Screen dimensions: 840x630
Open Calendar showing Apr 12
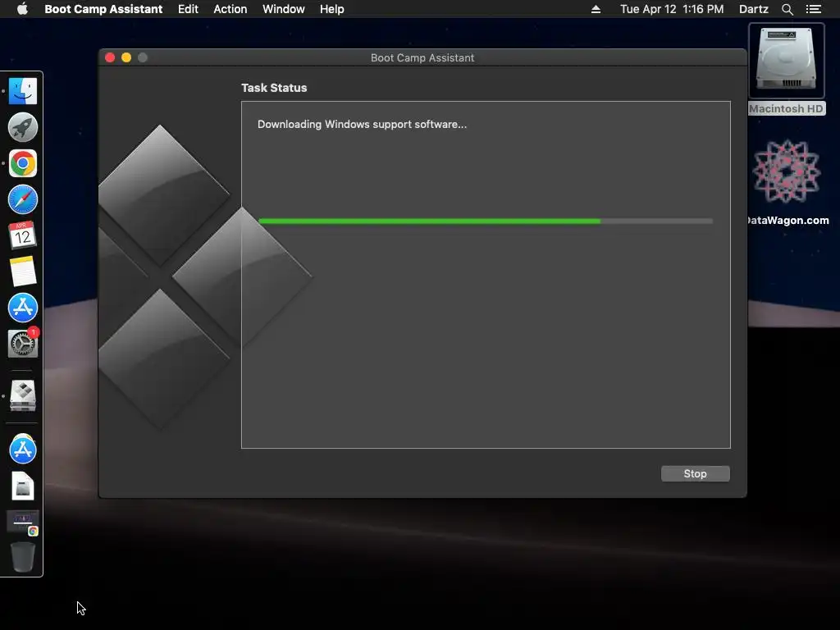coord(22,235)
